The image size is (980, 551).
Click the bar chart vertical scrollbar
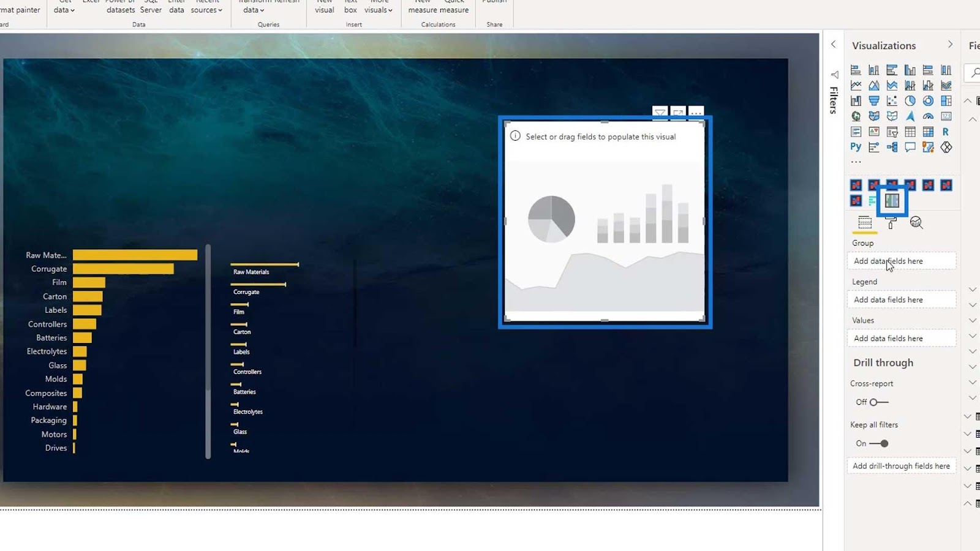pos(208,351)
